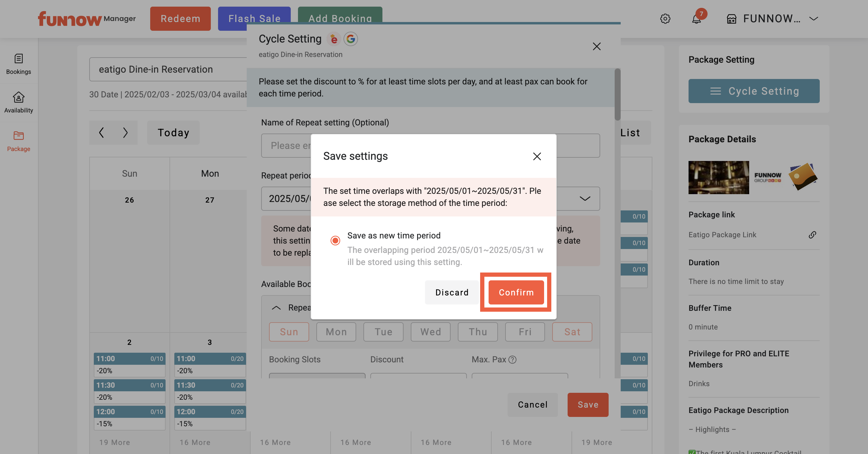Select Save as new time period option
868x454 pixels.
(x=335, y=241)
